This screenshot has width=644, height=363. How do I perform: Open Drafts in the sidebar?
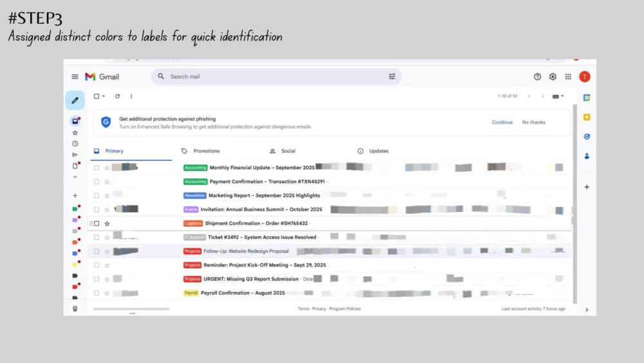[75, 166]
